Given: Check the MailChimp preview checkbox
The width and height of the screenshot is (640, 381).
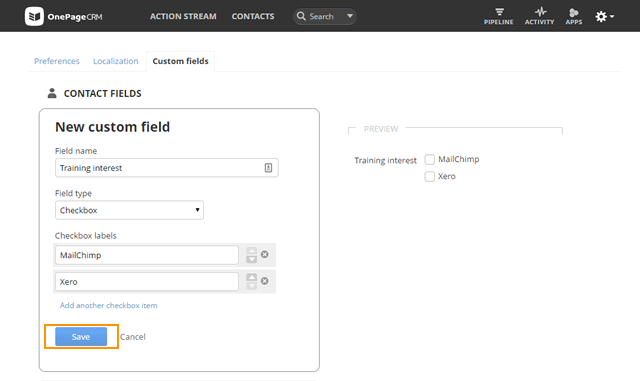Looking at the screenshot, I should (x=429, y=159).
